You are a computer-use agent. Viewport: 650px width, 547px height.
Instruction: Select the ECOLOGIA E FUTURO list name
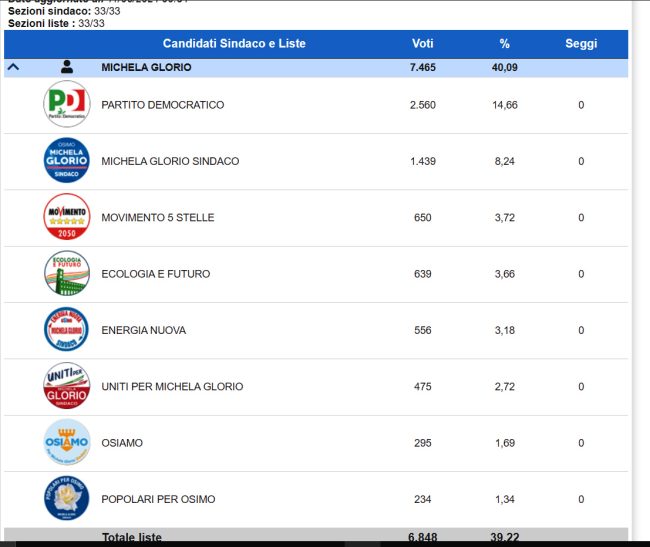pos(157,274)
